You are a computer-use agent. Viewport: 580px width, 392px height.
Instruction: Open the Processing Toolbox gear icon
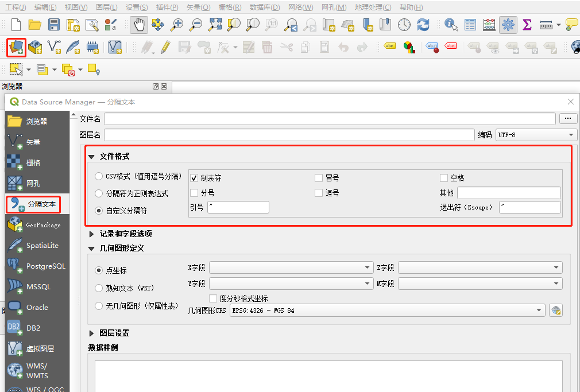coord(508,25)
